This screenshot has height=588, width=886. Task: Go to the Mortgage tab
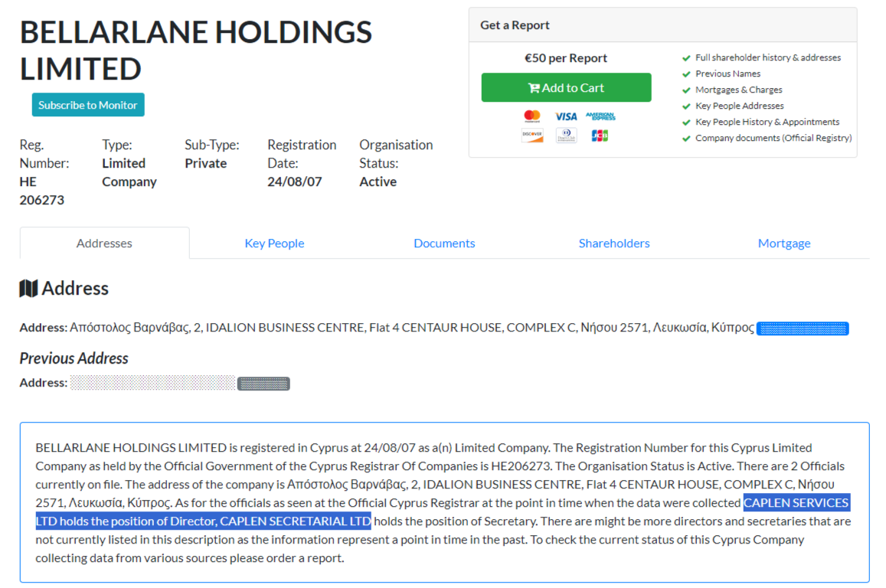tap(784, 243)
